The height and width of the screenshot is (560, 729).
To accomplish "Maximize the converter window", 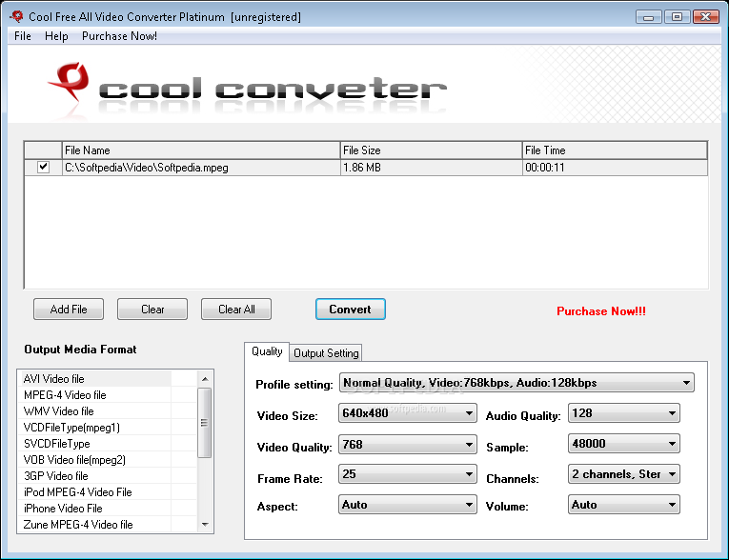I will pyautogui.click(x=677, y=17).
